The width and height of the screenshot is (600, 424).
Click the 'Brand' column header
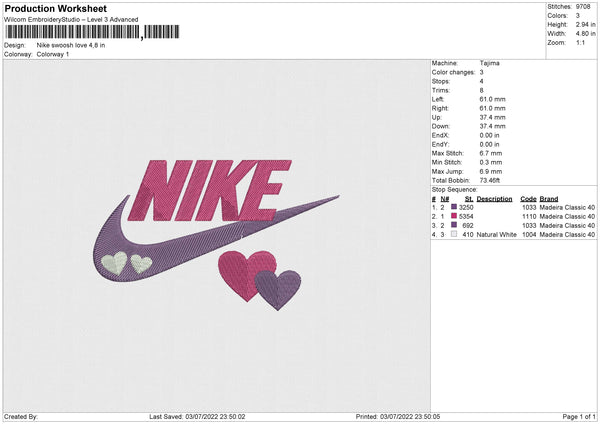(x=549, y=199)
